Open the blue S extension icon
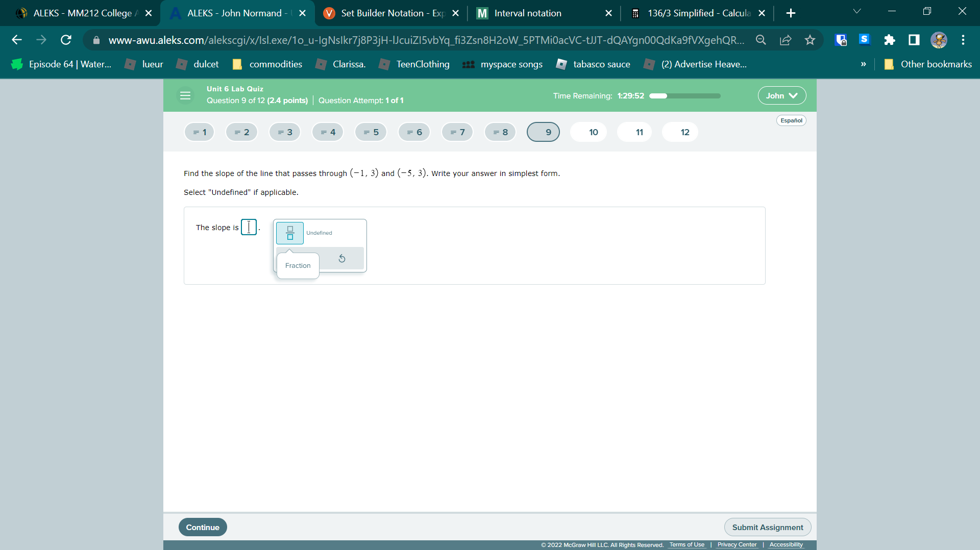This screenshot has height=550, width=980. [865, 39]
